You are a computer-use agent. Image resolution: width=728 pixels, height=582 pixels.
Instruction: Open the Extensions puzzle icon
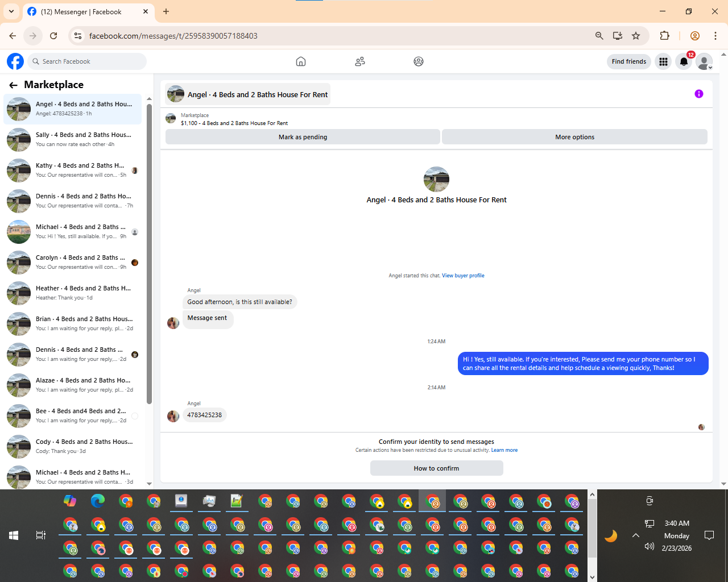click(x=664, y=36)
